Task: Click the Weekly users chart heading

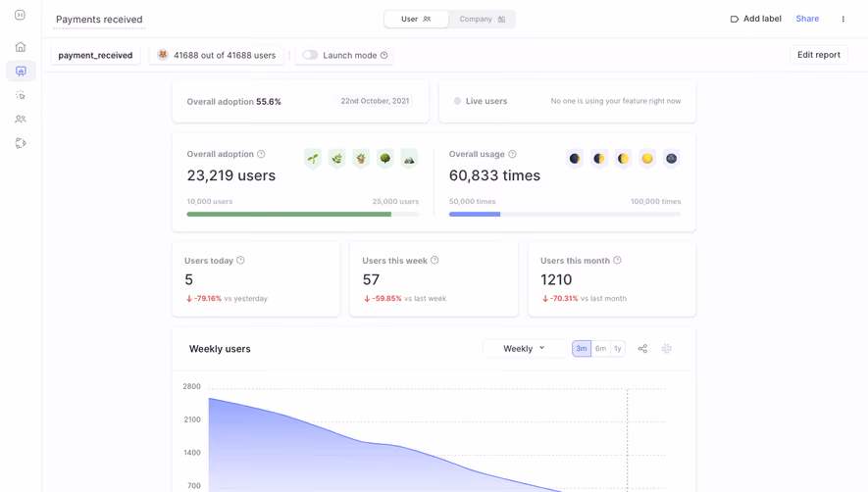Action: pyautogui.click(x=220, y=349)
